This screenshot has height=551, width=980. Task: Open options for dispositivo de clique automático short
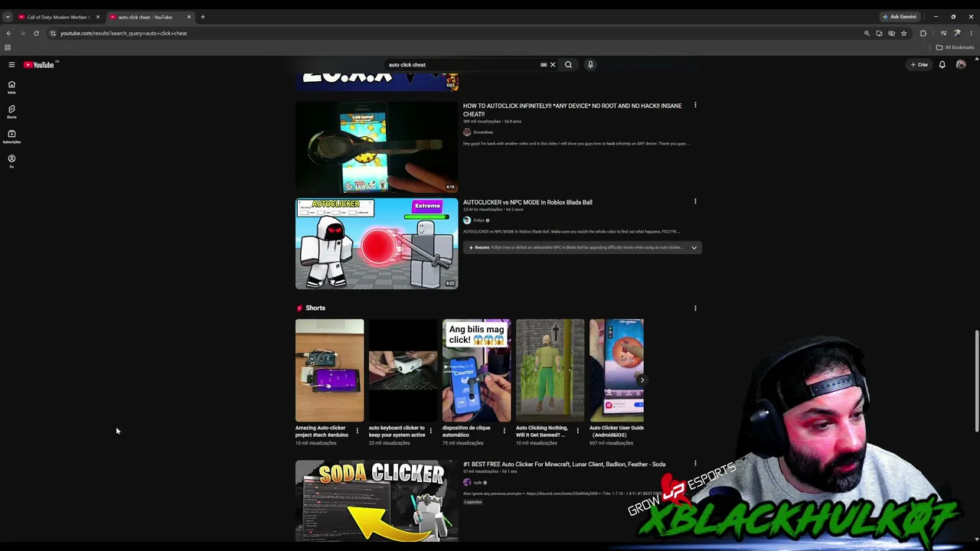tap(504, 431)
